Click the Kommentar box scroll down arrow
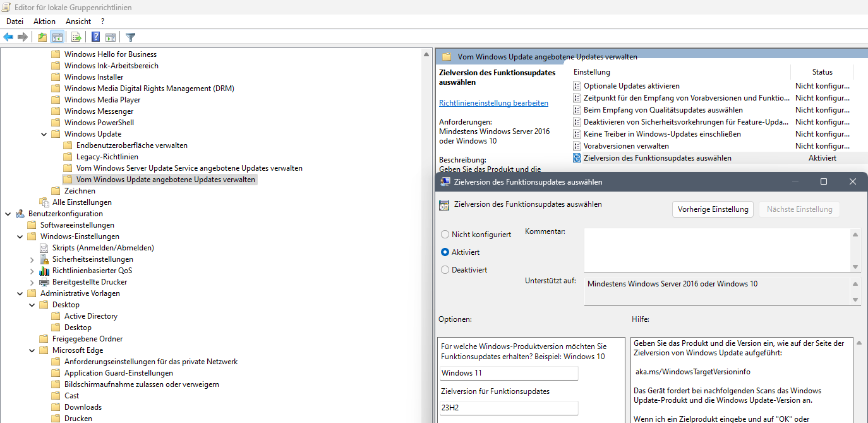 click(855, 267)
